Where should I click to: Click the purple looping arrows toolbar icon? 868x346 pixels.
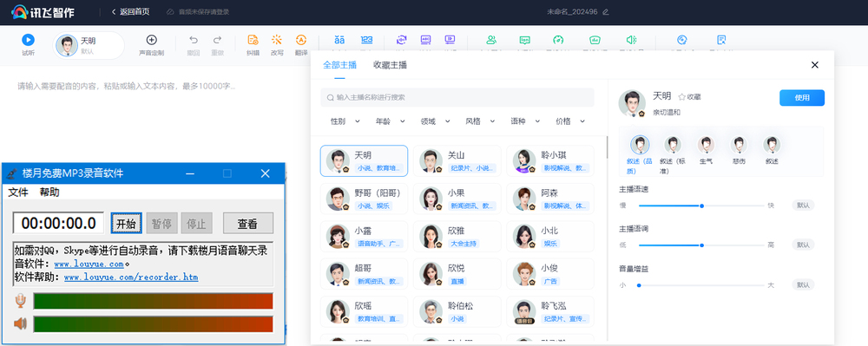click(402, 40)
